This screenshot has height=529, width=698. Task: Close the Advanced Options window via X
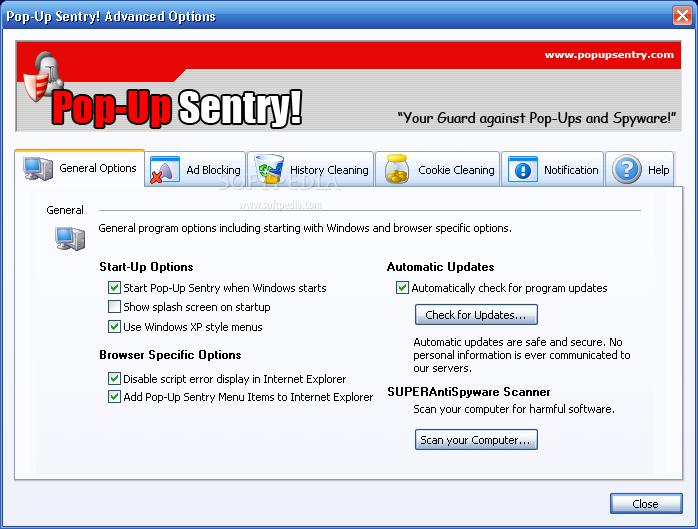(x=682, y=16)
